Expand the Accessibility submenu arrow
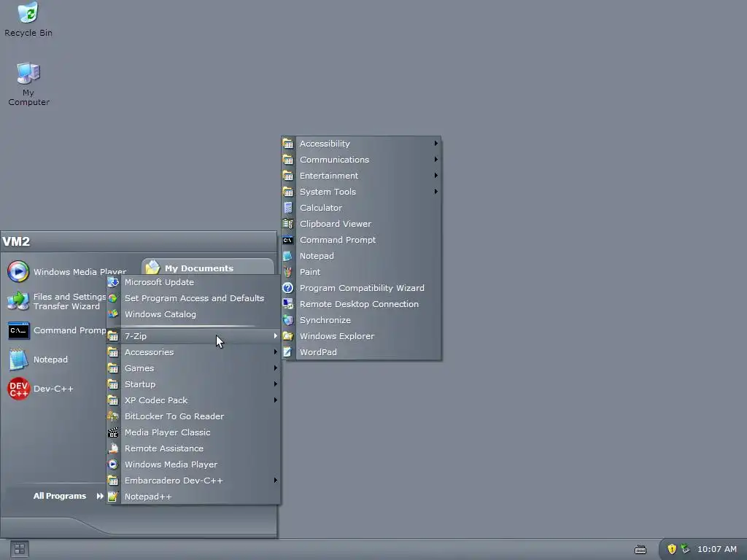This screenshot has height=560, width=747. (436, 144)
